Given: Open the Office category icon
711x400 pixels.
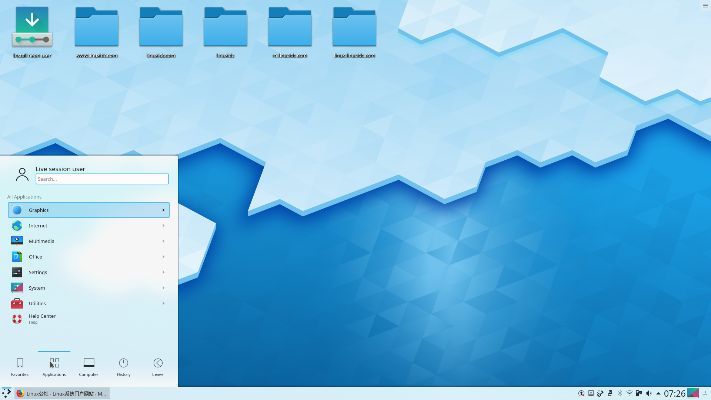Looking at the screenshot, I should (x=17, y=257).
